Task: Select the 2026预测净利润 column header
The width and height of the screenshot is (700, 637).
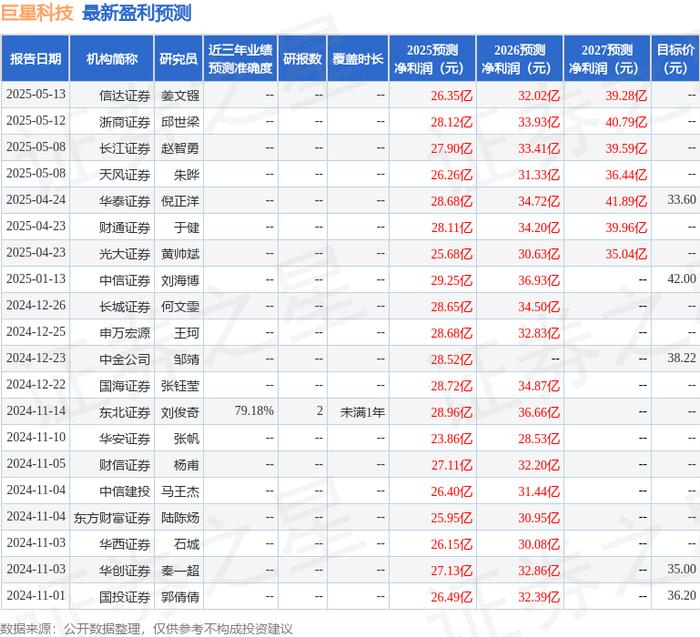Action: tap(520, 58)
